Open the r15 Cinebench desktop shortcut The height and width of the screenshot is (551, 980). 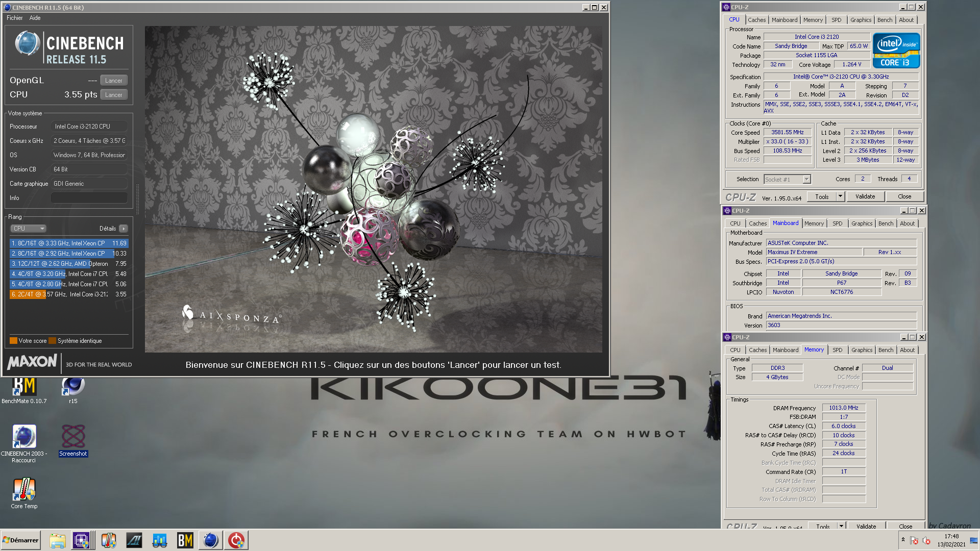click(x=73, y=390)
